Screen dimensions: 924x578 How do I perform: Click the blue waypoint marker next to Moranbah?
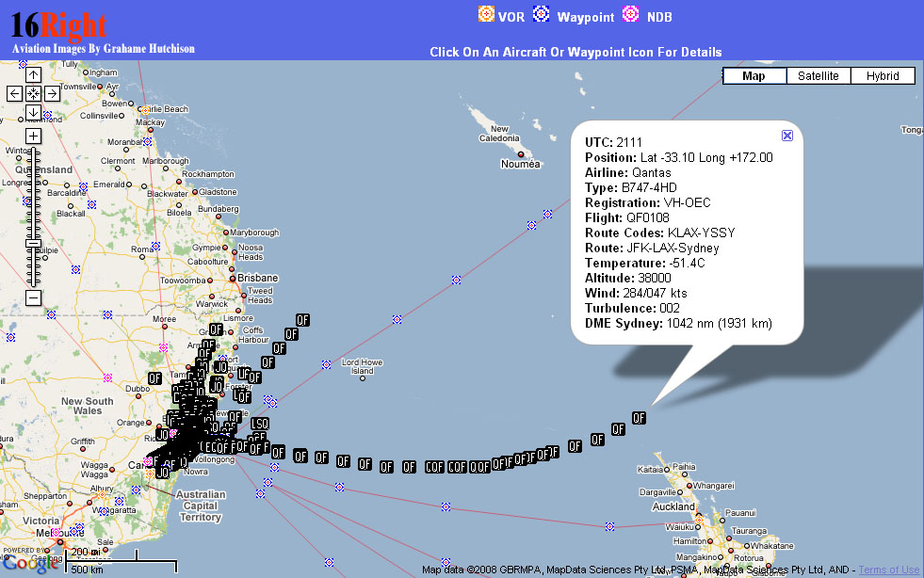pos(147,141)
